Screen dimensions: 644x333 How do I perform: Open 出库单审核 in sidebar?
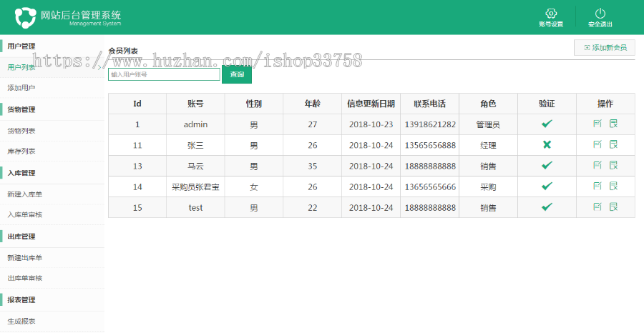(x=24, y=278)
